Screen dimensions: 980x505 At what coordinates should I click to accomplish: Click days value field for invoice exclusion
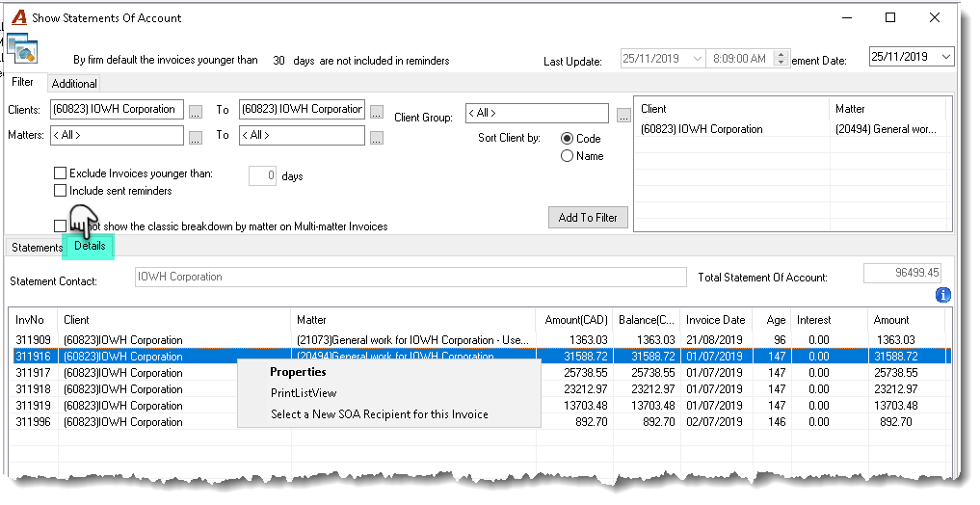click(x=262, y=175)
